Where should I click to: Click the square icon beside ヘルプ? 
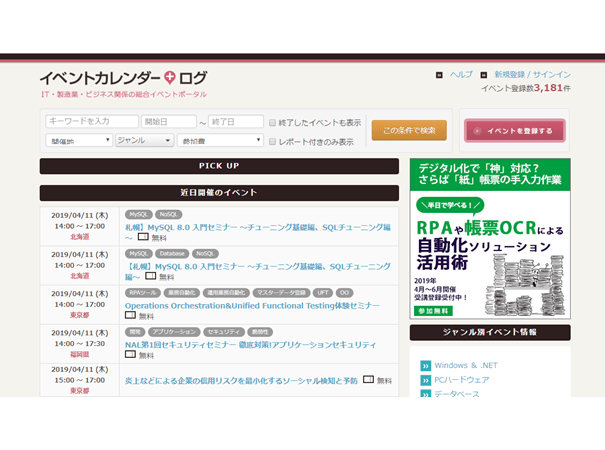(x=439, y=75)
